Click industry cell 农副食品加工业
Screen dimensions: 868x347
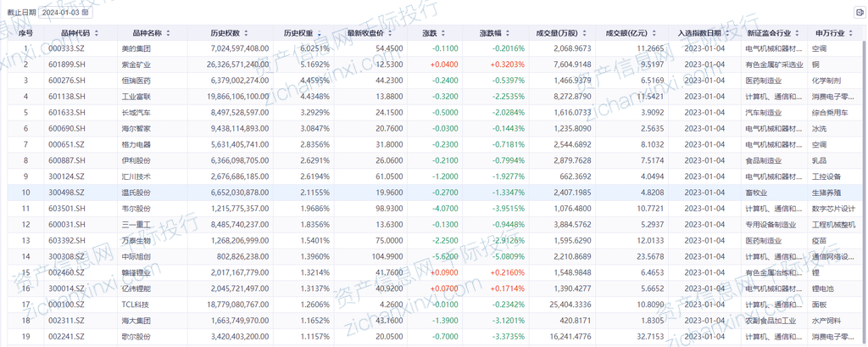pyautogui.click(x=771, y=321)
